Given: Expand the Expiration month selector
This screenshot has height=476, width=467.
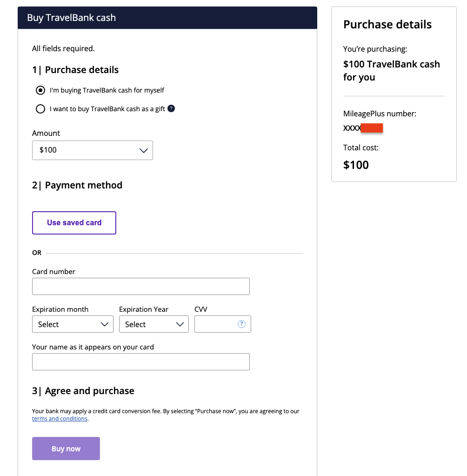Looking at the screenshot, I should (x=72, y=324).
